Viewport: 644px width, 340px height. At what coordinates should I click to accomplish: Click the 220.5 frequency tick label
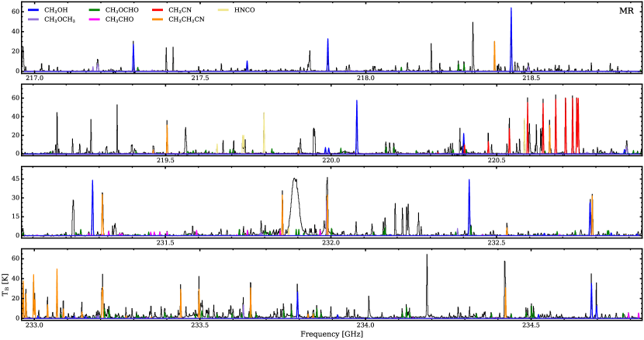click(x=497, y=161)
